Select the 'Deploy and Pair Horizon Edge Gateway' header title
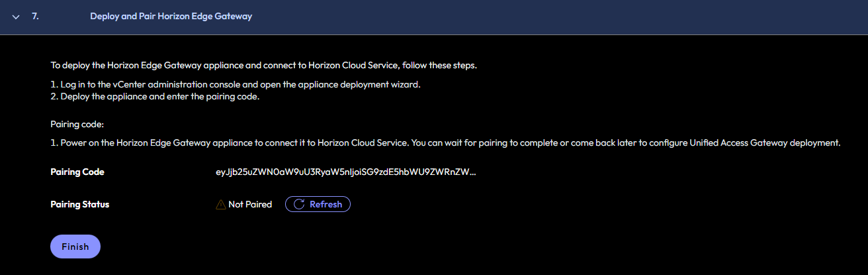Image resolution: width=868 pixels, height=275 pixels. click(x=171, y=17)
